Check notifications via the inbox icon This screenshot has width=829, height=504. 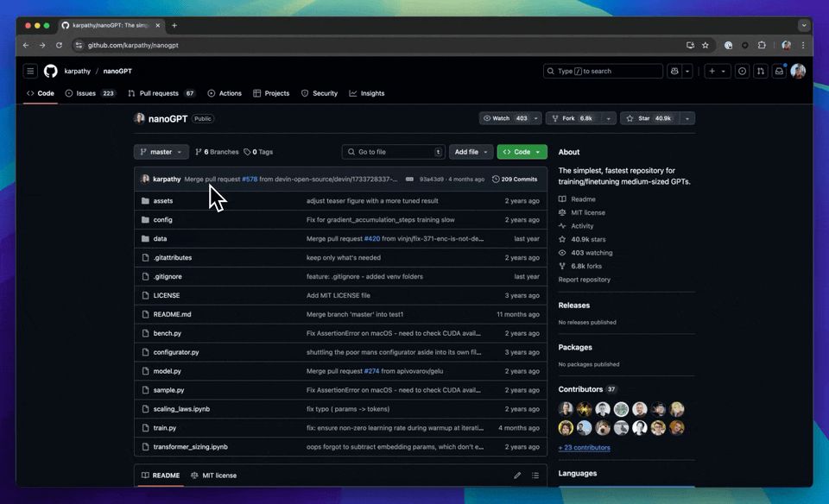pyautogui.click(x=780, y=71)
